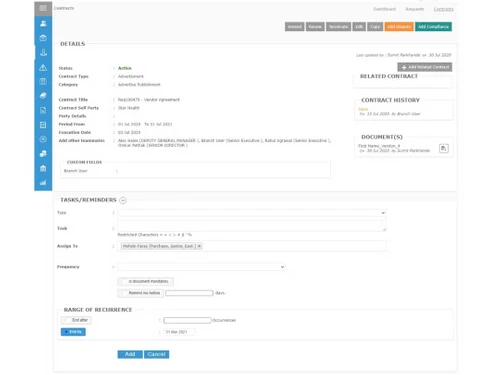Click the First Name_Version_4 document name
The width and height of the screenshot is (500, 375).
tap(379, 146)
